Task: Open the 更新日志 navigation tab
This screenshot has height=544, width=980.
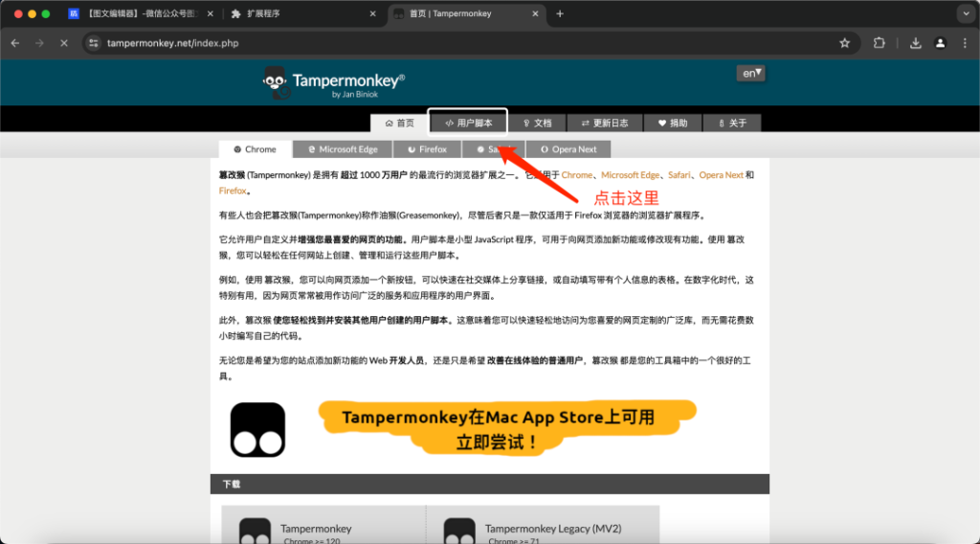Action: 604,123
